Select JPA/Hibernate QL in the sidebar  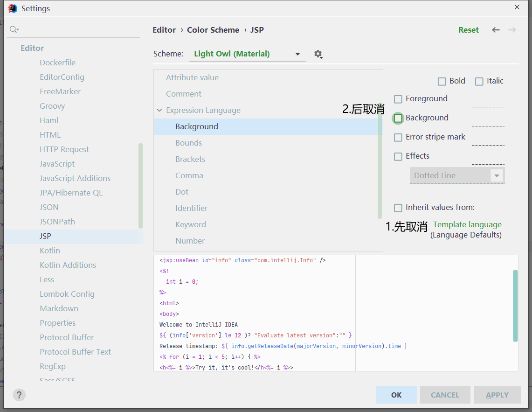pos(71,193)
